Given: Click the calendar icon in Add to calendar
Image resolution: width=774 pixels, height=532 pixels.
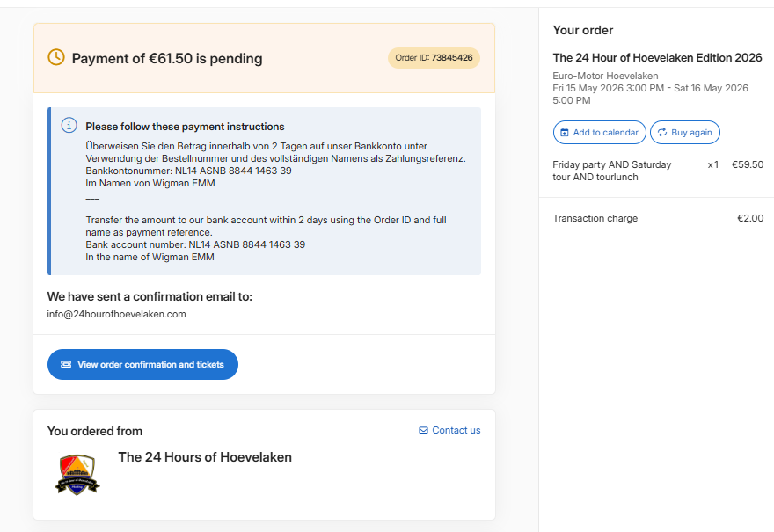Looking at the screenshot, I should pyautogui.click(x=565, y=133).
